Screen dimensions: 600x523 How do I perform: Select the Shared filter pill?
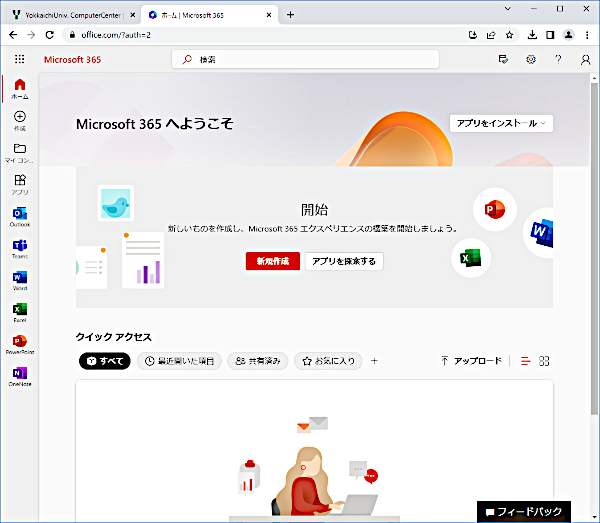click(258, 361)
